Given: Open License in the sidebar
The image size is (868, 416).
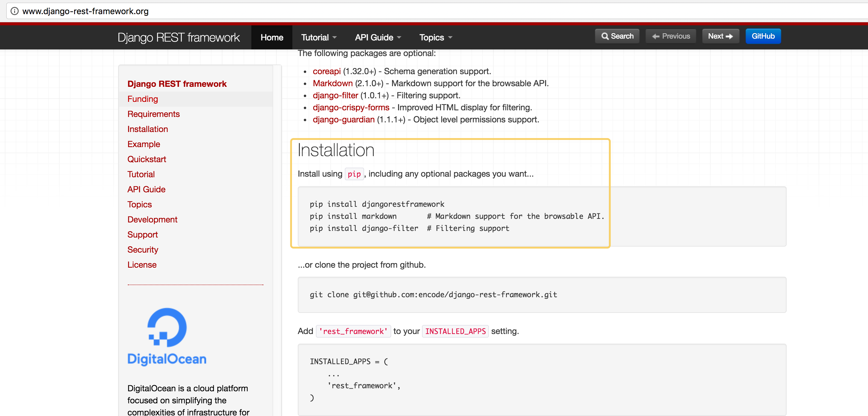Looking at the screenshot, I should click(x=142, y=265).
